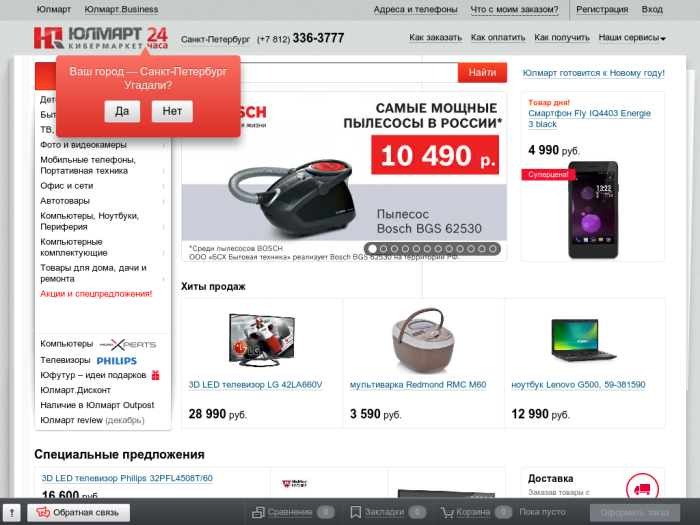Select the first banner carousel dot
The width and height of the screenshot is (700, 525).
pos(372,249)
